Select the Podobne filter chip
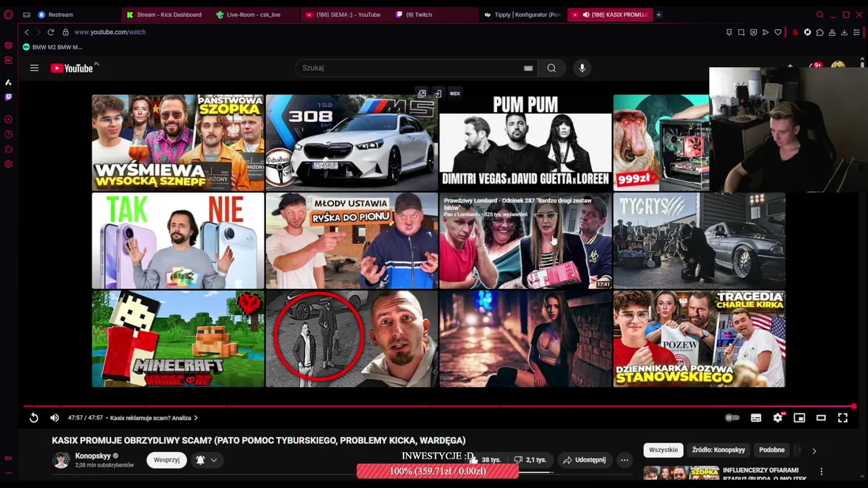Image resolution: width=868 pixels, height=488 pixels. point(772,450)
